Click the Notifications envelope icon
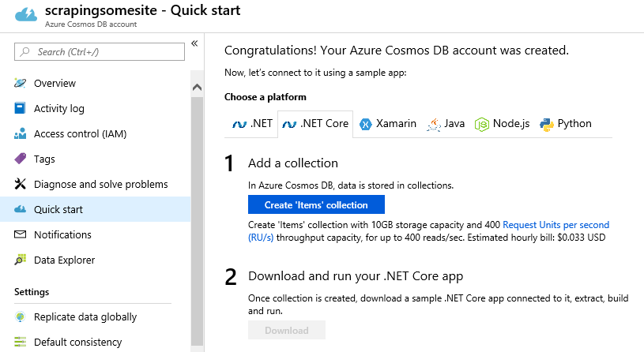Image resolution: width=644 pixels, height=352 pixels. [20, 234]
